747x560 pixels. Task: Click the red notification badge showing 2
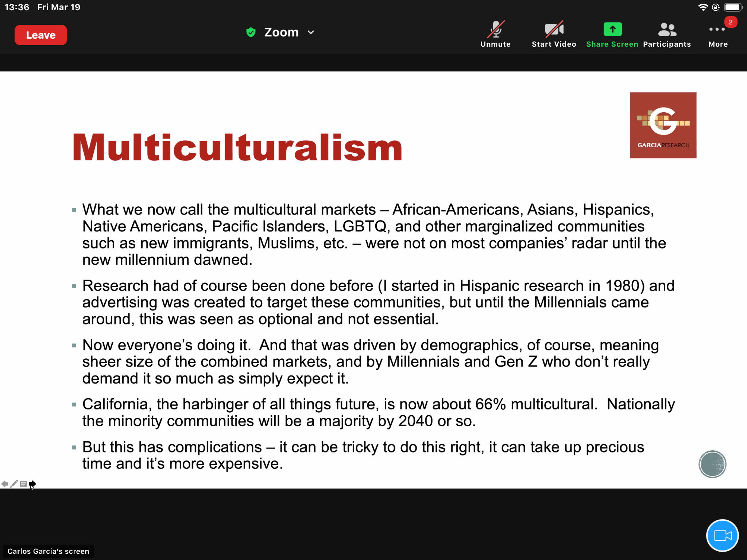pyautogui.click(x=731, y=22)
